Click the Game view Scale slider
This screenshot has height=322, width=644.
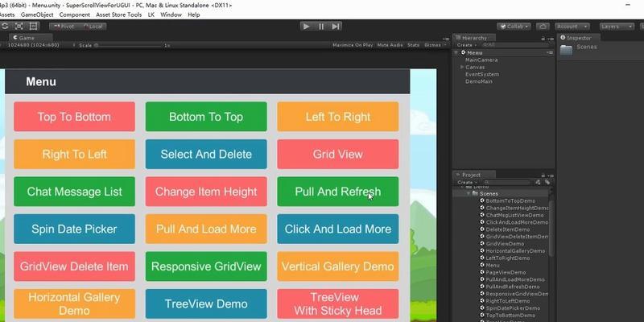point(129,45)
